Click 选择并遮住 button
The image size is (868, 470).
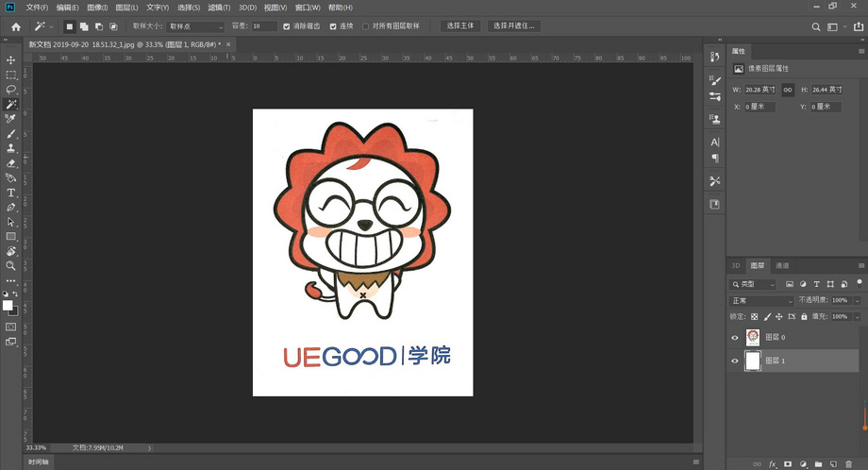(513, 26)
